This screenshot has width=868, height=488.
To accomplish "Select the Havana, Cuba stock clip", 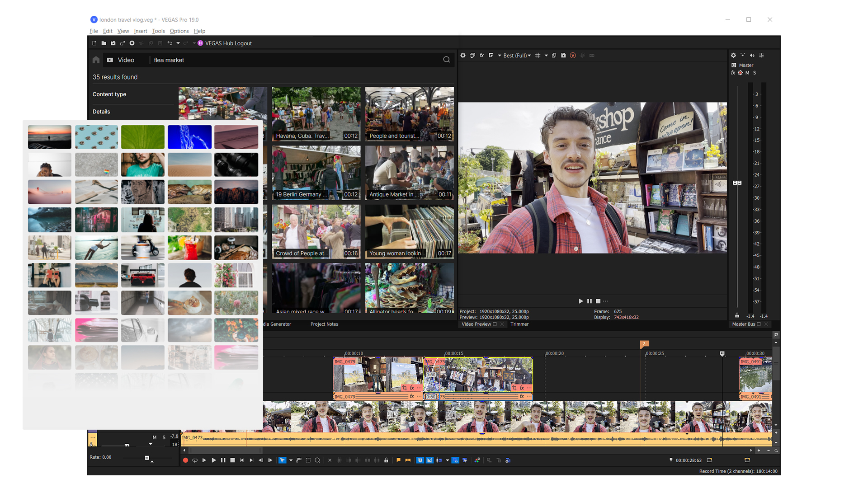I will pyautogui.click(x=316, y=114).
